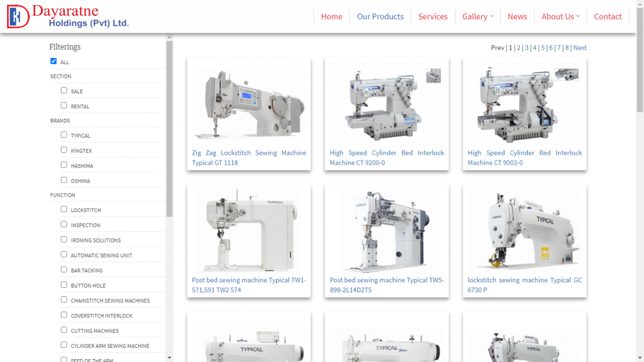This screenshot has height=362, width=644.
Task: Open products page 5
Action: coord(543,47)
